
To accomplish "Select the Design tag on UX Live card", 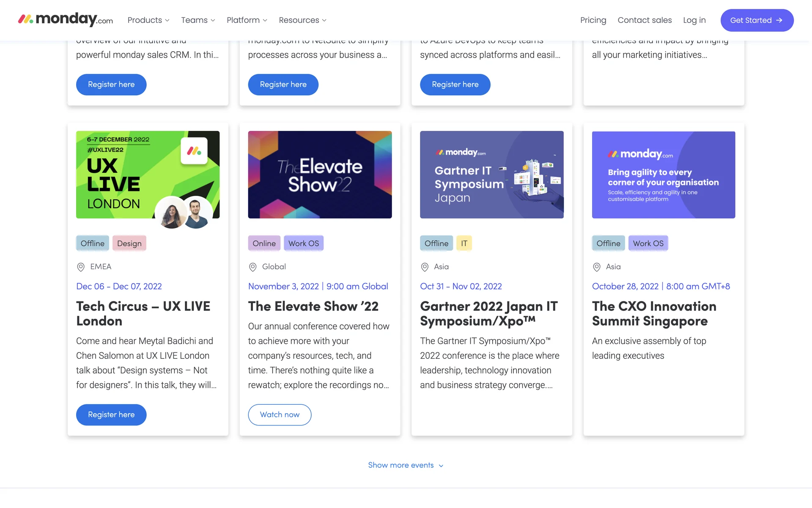I will (129, 243).
